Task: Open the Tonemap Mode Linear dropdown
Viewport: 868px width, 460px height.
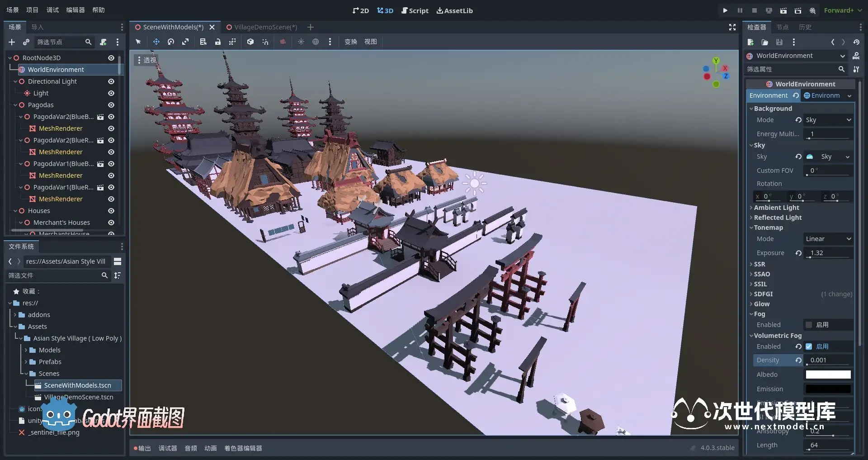Action: pos(828,239)
